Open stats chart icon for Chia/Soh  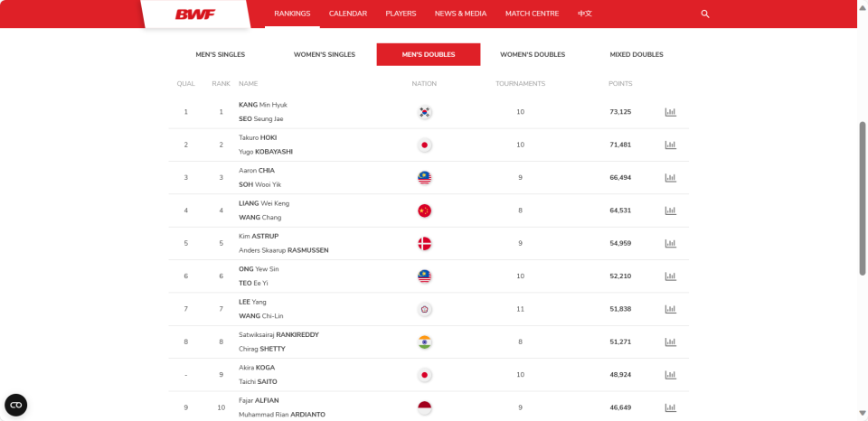pyautogui.click(x=670, y=178)
